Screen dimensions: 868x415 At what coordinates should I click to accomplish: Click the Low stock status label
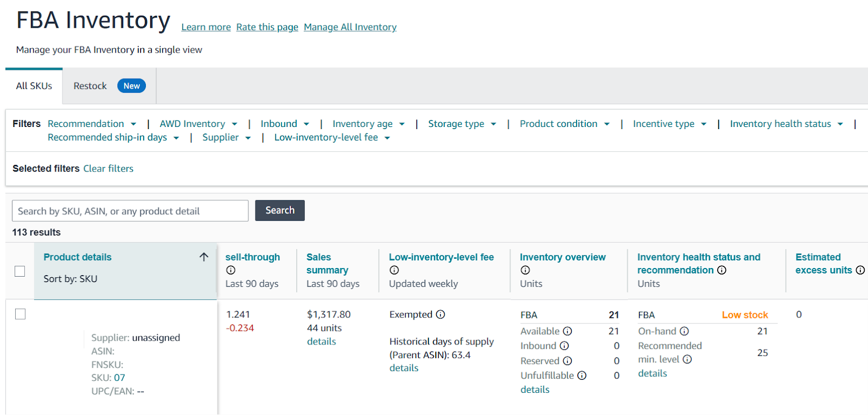pos(745,315)
